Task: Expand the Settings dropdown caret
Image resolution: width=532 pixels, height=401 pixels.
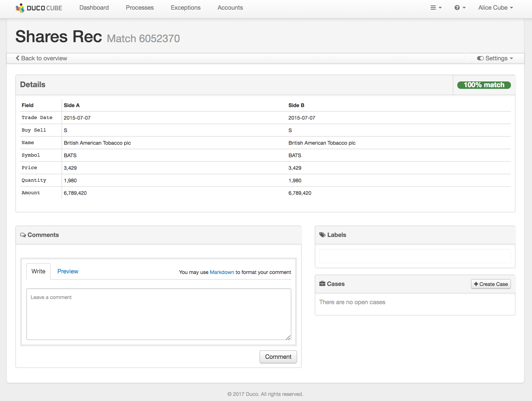Action: click(511, 58)
